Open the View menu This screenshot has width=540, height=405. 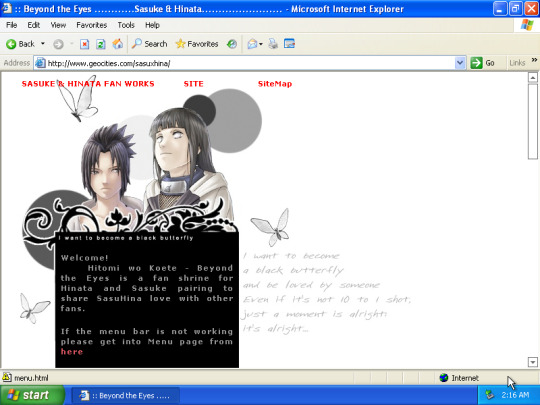tap(58, 25)
